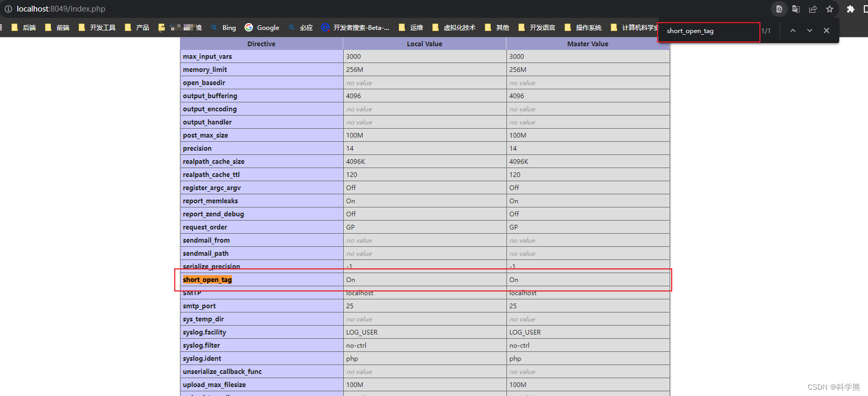The image size is (868, 396).
Task: Click the syslog.filter directive cell
Action: [261, 345]
